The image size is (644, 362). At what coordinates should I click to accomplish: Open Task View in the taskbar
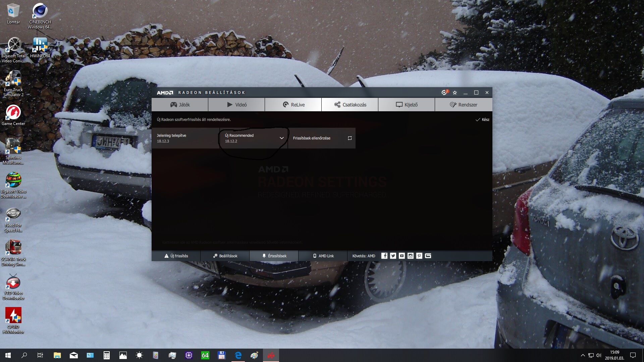40,355
